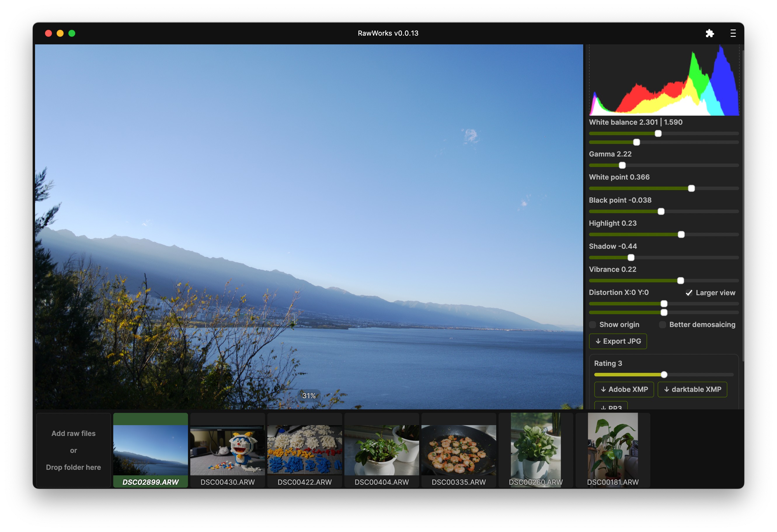
Task: Select the DSC00430.ARW Doraemon thumbnail
Action: [x=227, y=450]
